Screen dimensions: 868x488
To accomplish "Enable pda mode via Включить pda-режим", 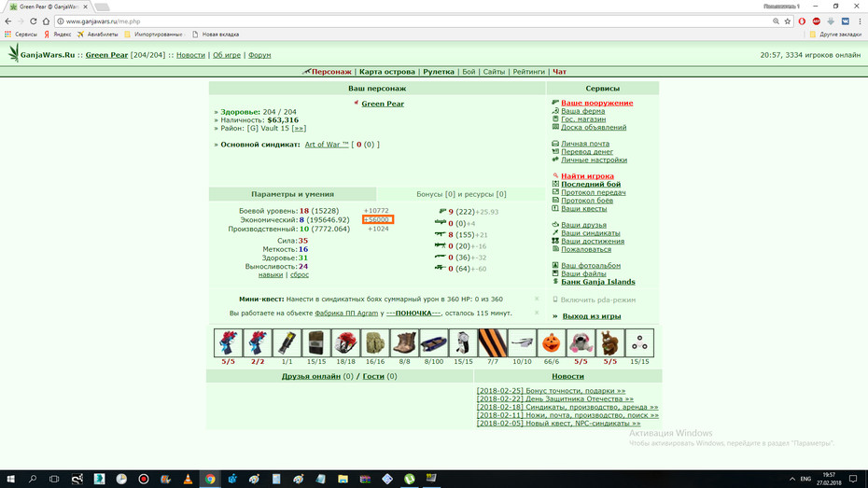I will tap(598, 300).
